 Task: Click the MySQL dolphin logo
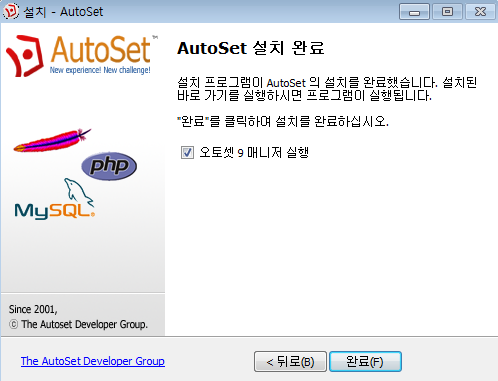coord(55,199)
